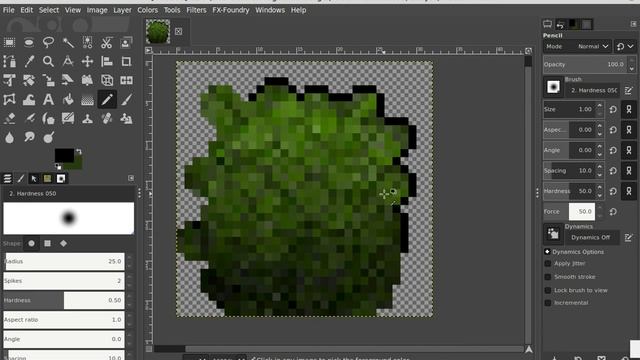Select the Crop tool

coord(126,61)
